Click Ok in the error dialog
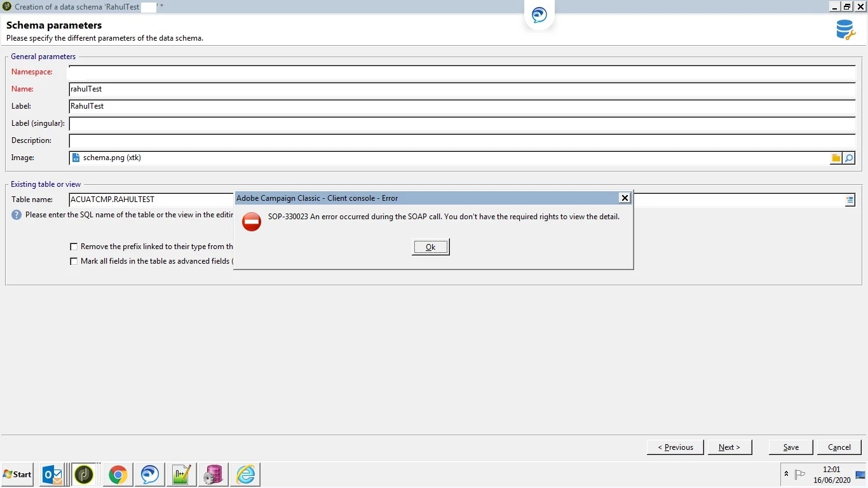Image resolution: width=868 pixels, height=488 pixels. [x=431, y=247]
